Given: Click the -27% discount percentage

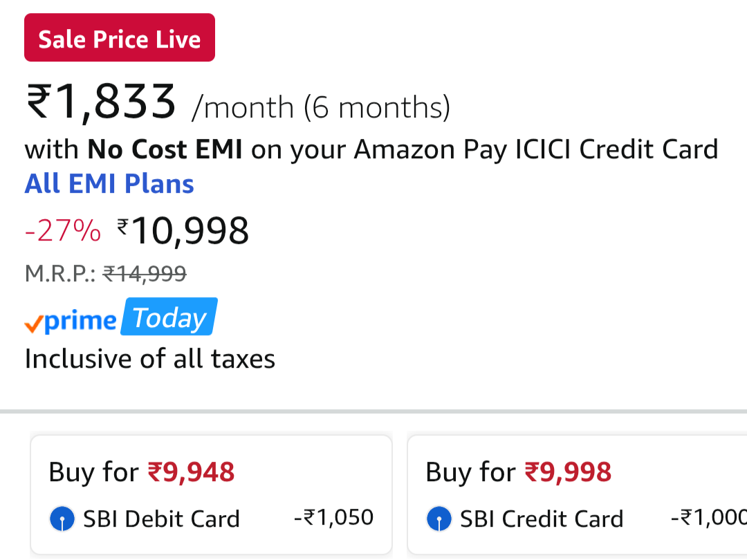Looking at the screenshot, I should (x=62, y=231).
